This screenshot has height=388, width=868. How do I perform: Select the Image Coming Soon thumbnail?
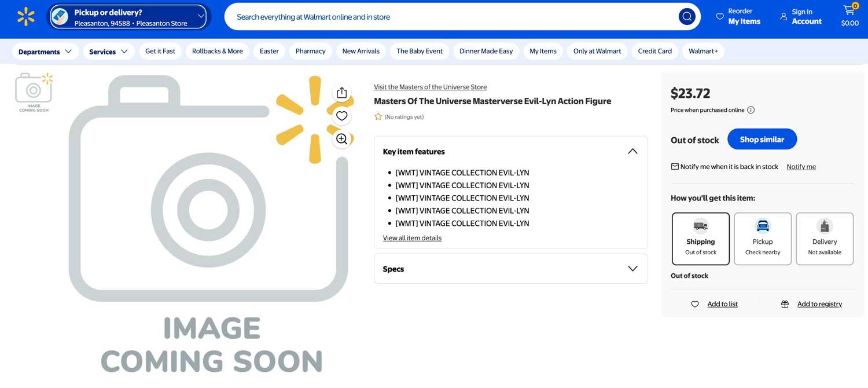(x=34, y=91)
